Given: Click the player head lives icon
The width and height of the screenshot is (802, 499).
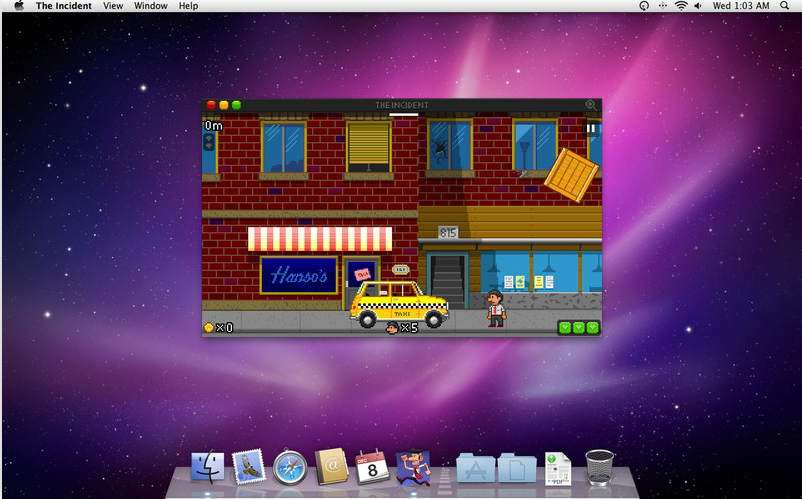Looking at the screenshot, I should coord(392,327).
